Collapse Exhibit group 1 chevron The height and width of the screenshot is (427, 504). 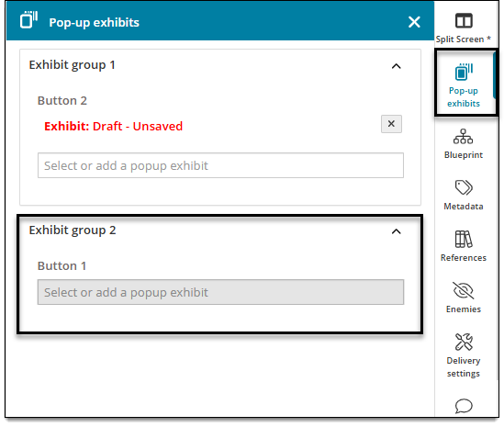click(397, 66)
